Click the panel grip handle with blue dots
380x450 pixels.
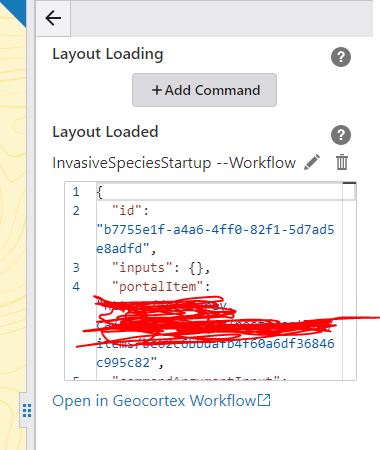[27, 410]
